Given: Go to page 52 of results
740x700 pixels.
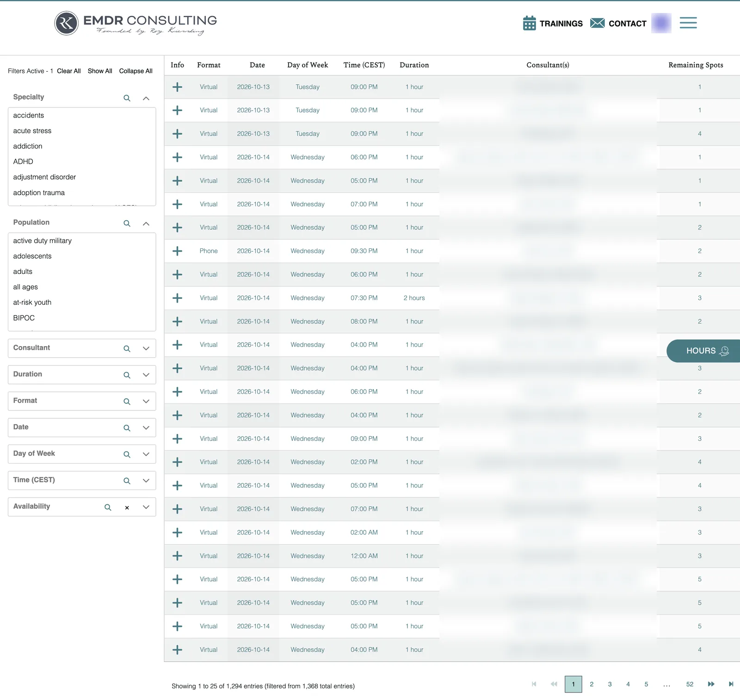Looking at the screenshot, I should pyautogui.click(x=690, y=684).
